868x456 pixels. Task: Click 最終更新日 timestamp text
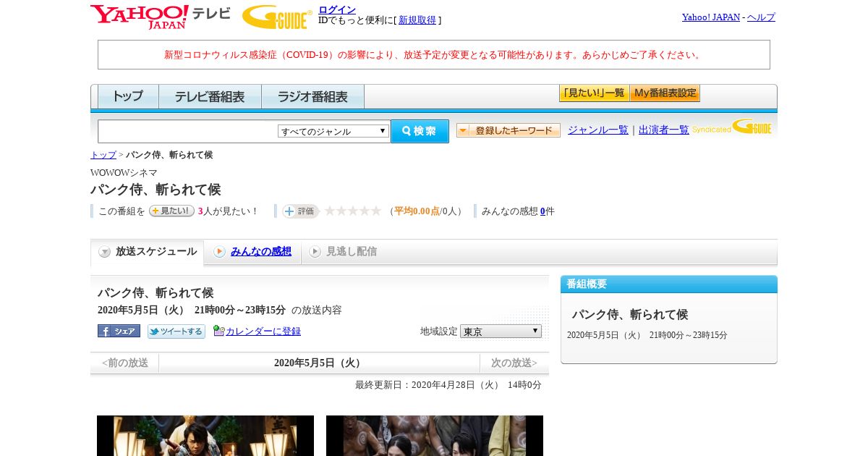click(448, 385)
